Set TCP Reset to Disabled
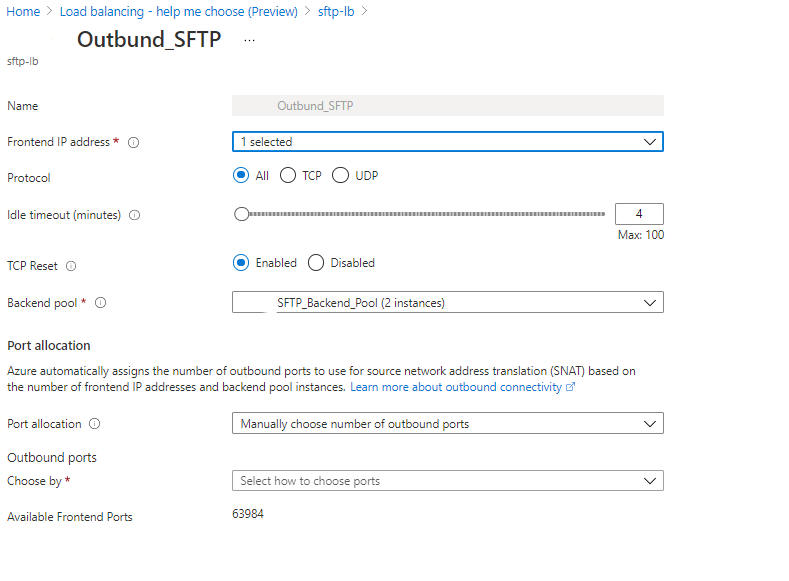 click(316, 263)
